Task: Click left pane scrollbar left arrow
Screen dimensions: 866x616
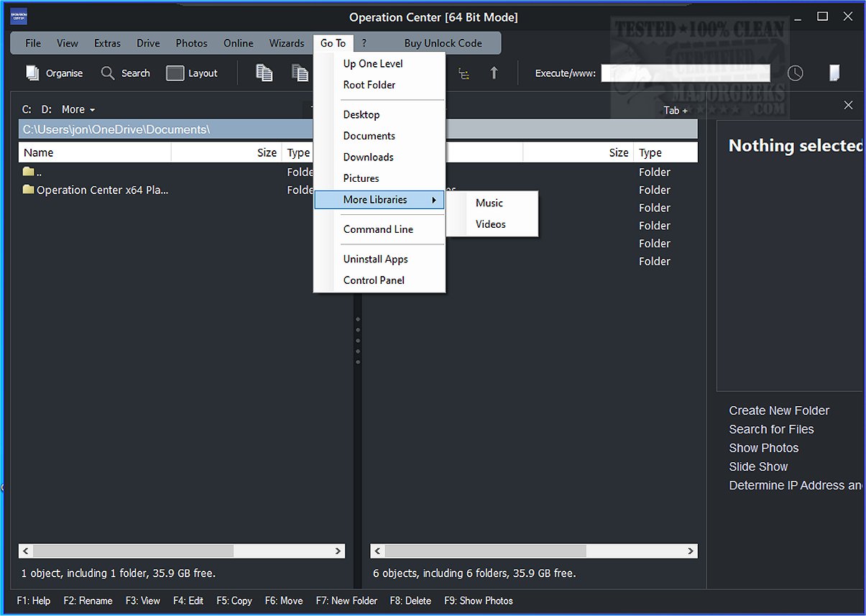Action: click(26, 551)
